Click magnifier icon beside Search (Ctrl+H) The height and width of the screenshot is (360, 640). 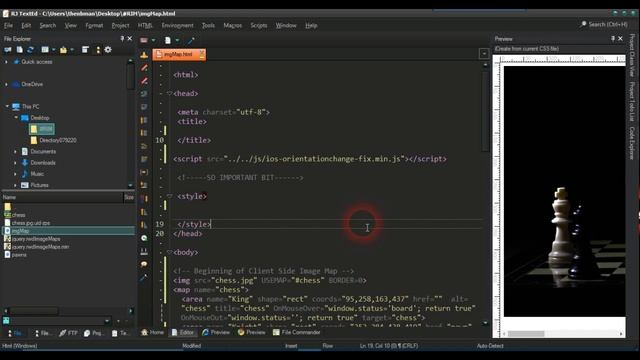(583, 24)
